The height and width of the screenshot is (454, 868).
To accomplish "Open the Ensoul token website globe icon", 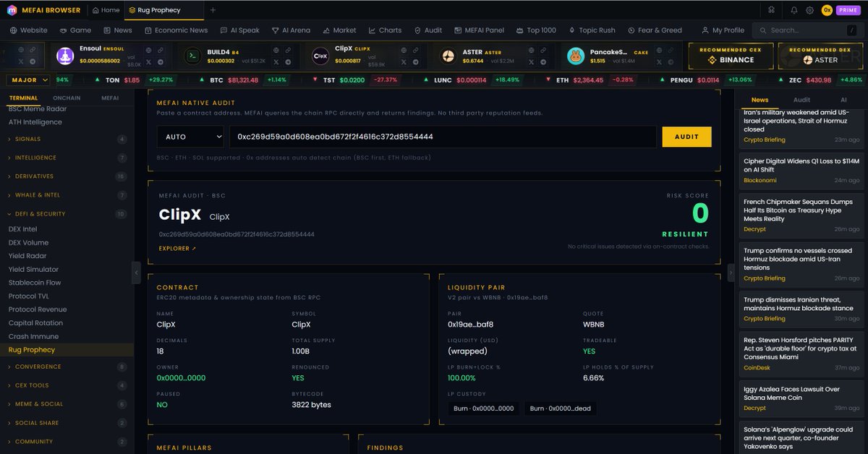I will [x=148, y=51].
